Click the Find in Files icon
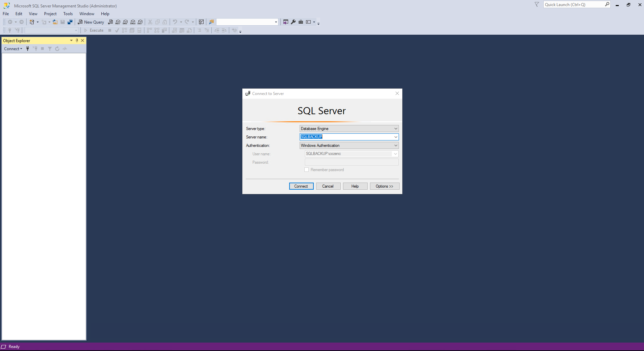 pos(211,22)
